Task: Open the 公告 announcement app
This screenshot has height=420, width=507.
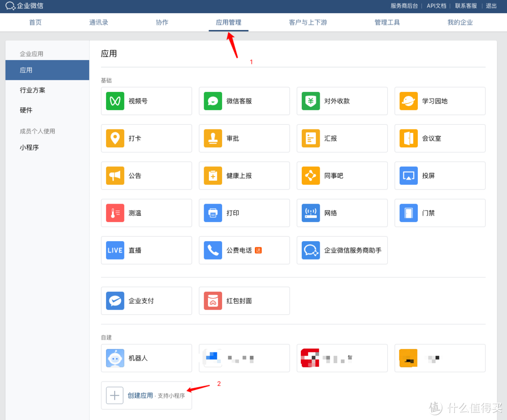Action: click(x=146, y=176)
